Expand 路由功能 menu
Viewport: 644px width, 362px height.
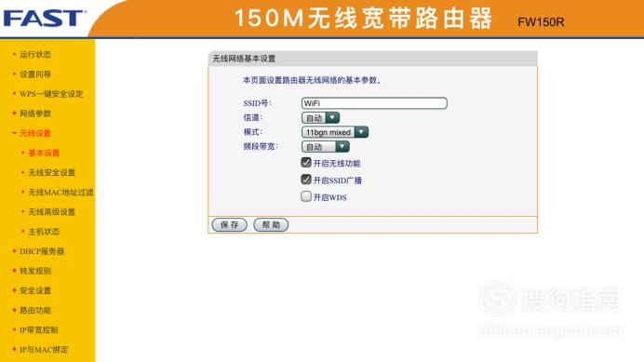tap(35, 310)
